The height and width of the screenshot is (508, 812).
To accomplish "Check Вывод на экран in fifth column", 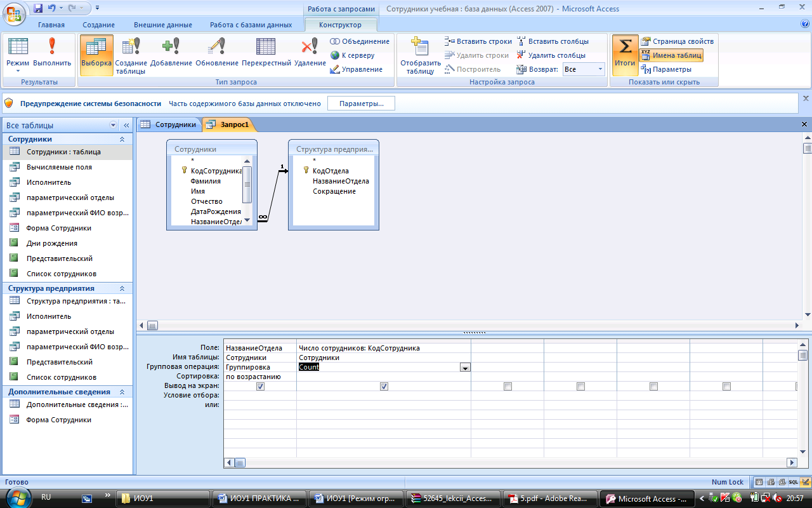I will [653, 386].
